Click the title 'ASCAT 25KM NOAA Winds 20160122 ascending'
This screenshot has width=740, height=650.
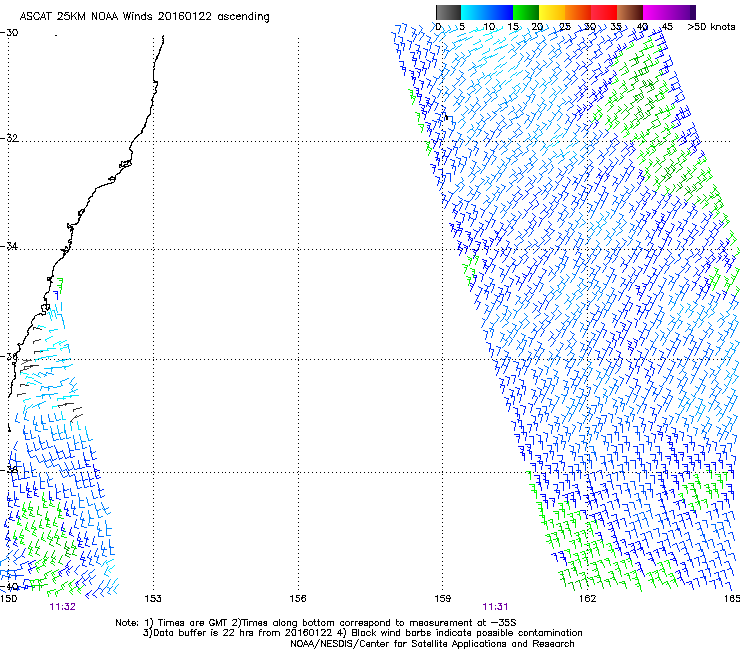[x=144, y=17]
